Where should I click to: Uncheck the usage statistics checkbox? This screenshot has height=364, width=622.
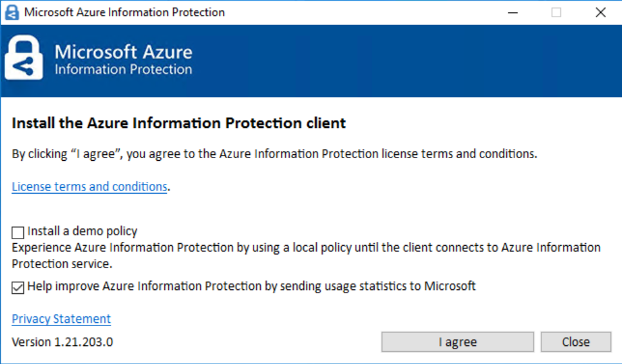[18, 287]
